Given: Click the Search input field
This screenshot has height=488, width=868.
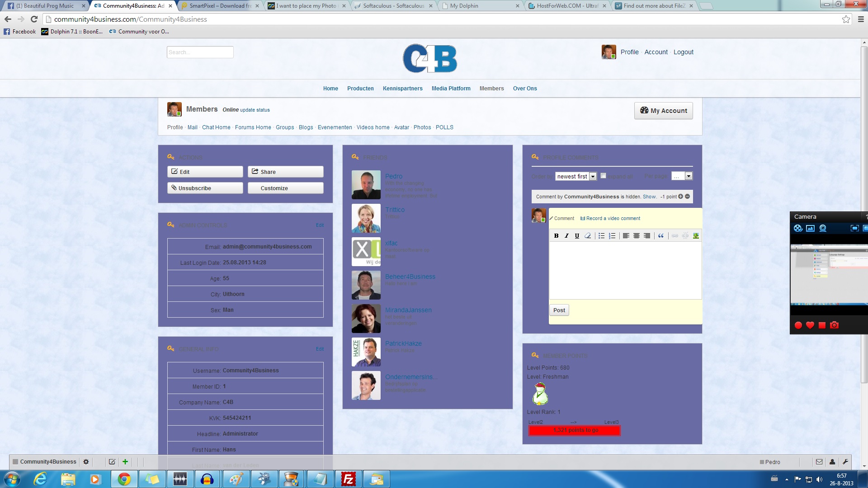Looking at the screenshot, I should point(200,52).
